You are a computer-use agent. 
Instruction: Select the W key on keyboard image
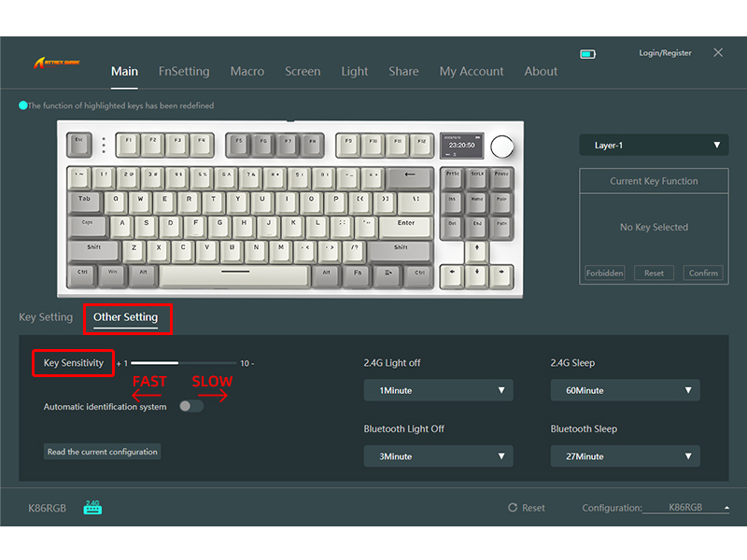pos(140,202)
